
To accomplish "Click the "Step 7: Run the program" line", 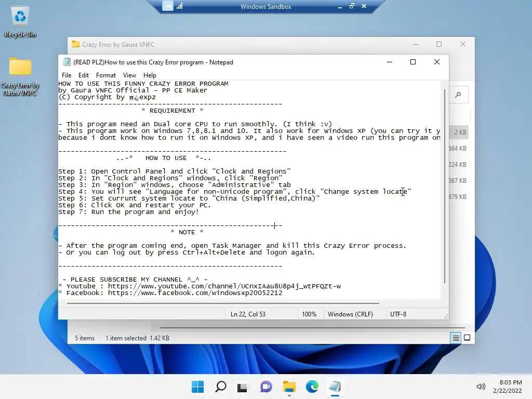I will [x=129, y=212].
